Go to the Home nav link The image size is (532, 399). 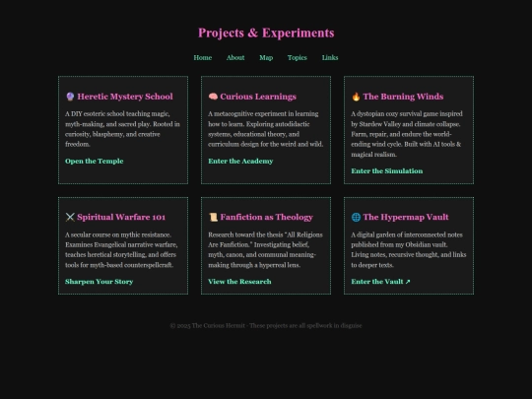[x=203, y=58]
